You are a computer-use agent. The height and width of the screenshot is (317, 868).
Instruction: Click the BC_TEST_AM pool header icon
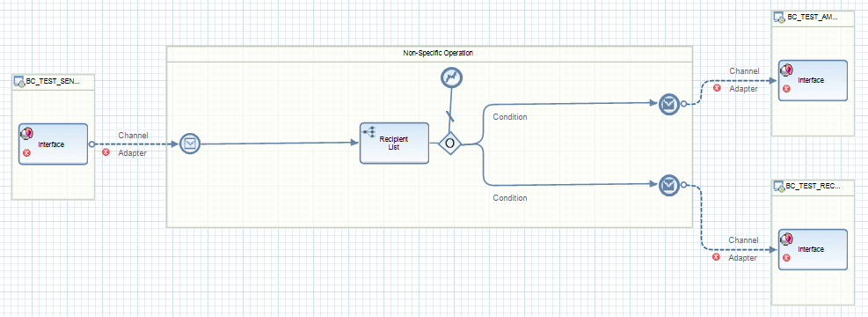click(779, 18)
